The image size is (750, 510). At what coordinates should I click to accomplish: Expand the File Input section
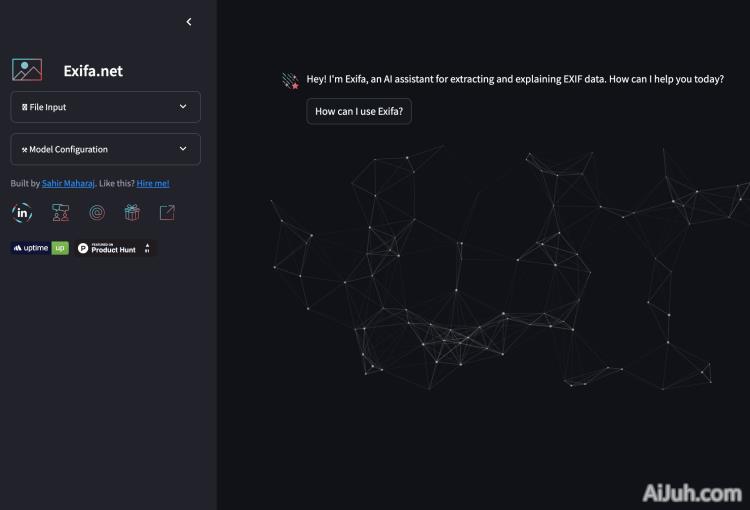105,107
